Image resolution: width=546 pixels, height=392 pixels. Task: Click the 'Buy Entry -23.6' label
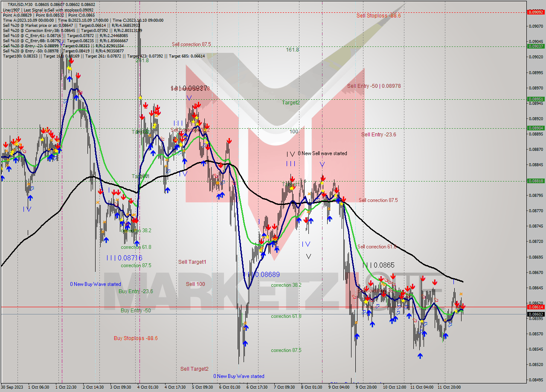click(136, 291)
